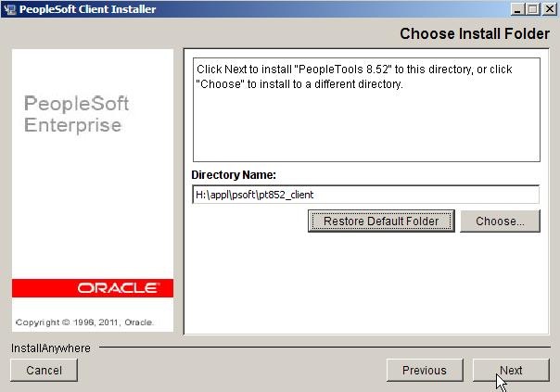560x392 pixels.
Task: Click the Choose Install Folder heading
Action: point(475,34)
